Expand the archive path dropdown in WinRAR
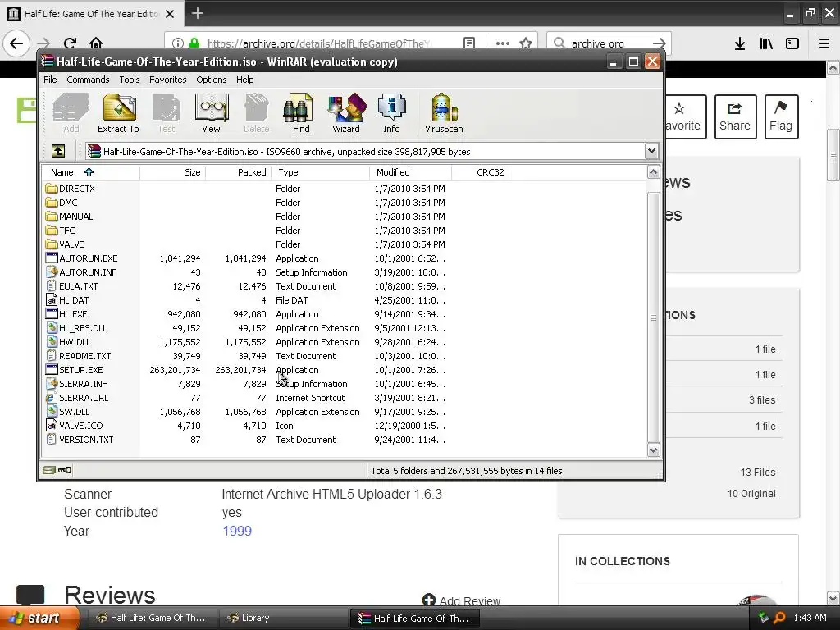 [x=651, y=152]
